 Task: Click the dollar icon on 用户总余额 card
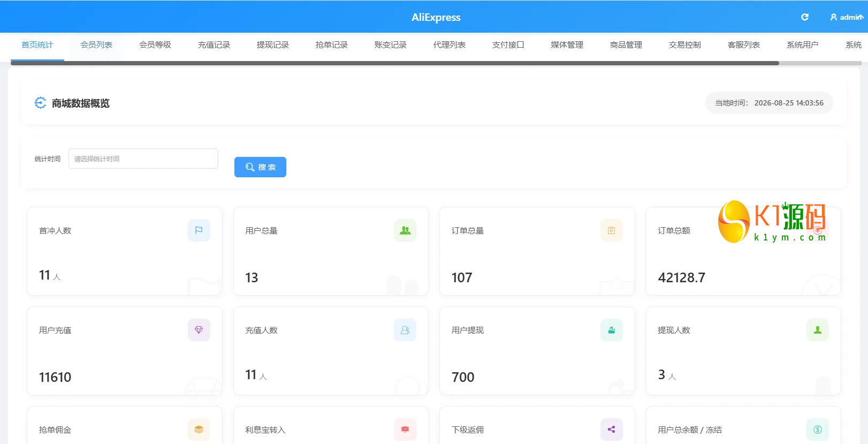pyautogui.click(x=818, y=430)
